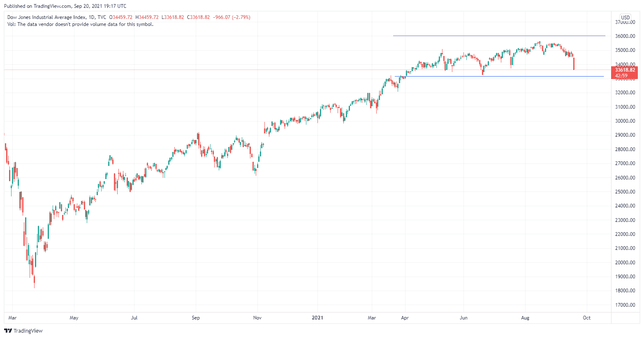The width and height of the screenshot is (644, 338).
Task: Click the USD currency label
Action: 625,18
